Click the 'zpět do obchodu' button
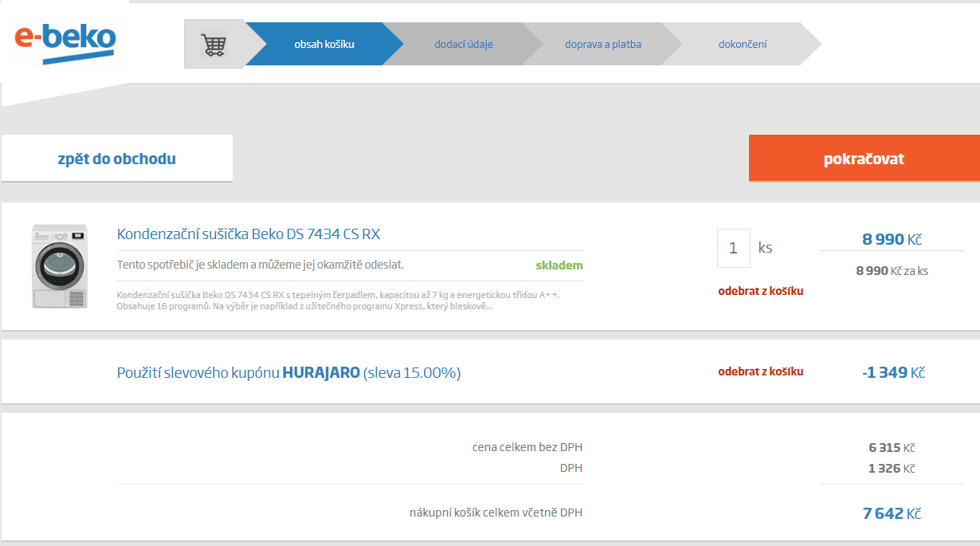Screen dimensions: 980x546 [117, 159]
